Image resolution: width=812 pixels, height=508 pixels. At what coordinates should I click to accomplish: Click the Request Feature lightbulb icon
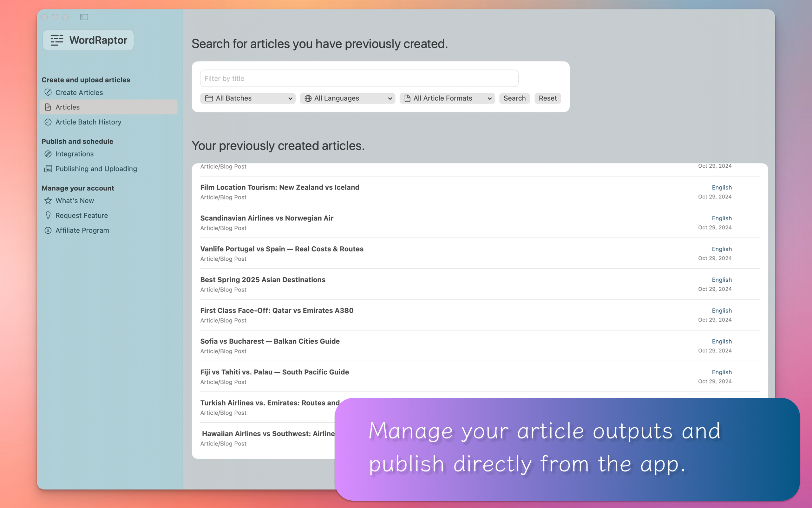click(48, 215)
